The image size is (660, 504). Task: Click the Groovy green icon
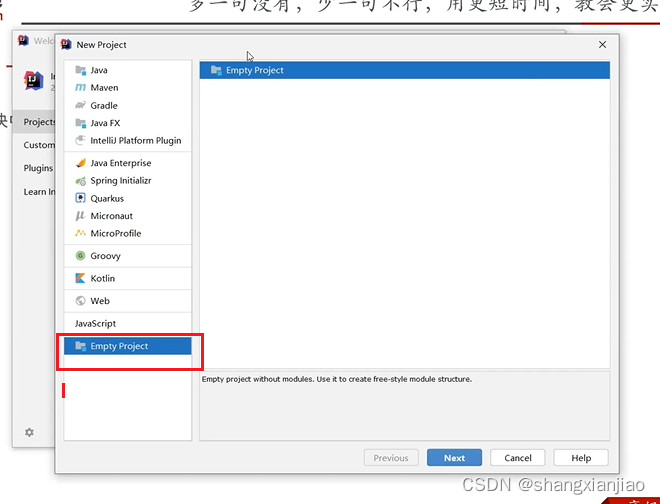tap(80, 256)
